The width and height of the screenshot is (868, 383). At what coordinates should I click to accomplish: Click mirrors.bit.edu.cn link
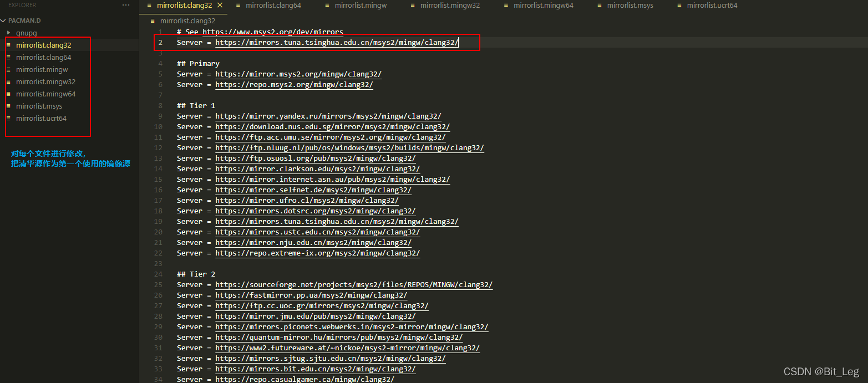coord(316,369)
